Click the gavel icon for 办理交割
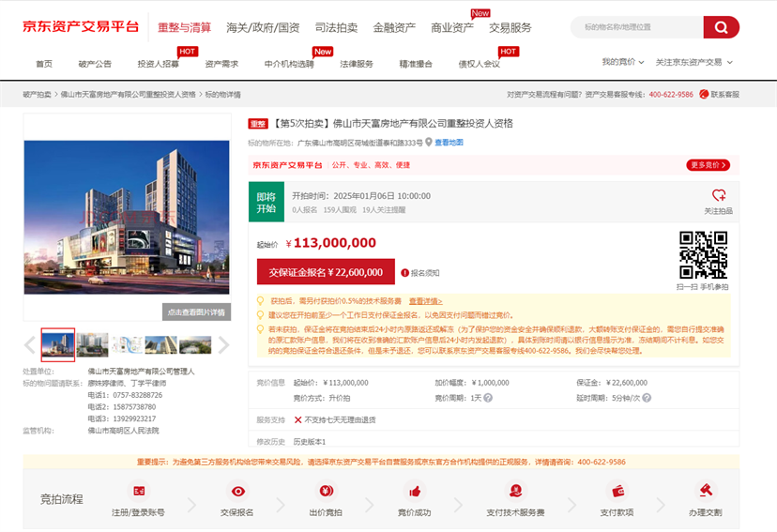The image size is (777, 532). (x=706, y=491)
